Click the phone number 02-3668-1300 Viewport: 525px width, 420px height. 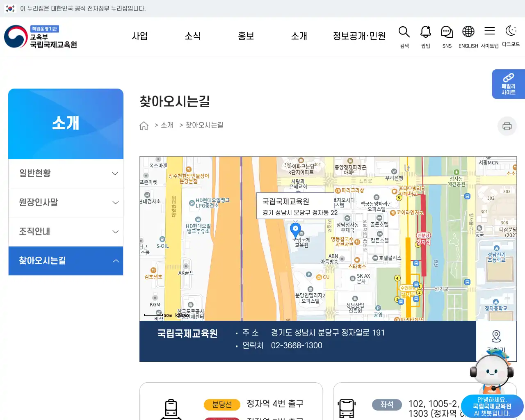pos(297,346)
